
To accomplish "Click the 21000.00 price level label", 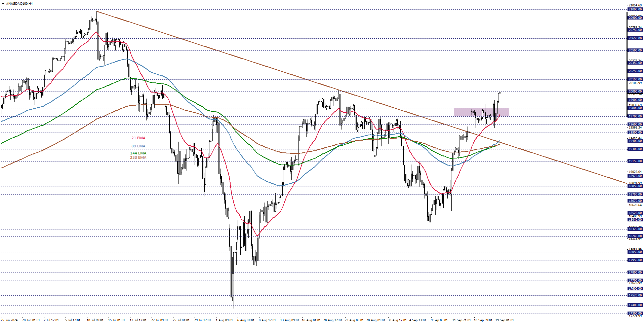I will 635,9.
